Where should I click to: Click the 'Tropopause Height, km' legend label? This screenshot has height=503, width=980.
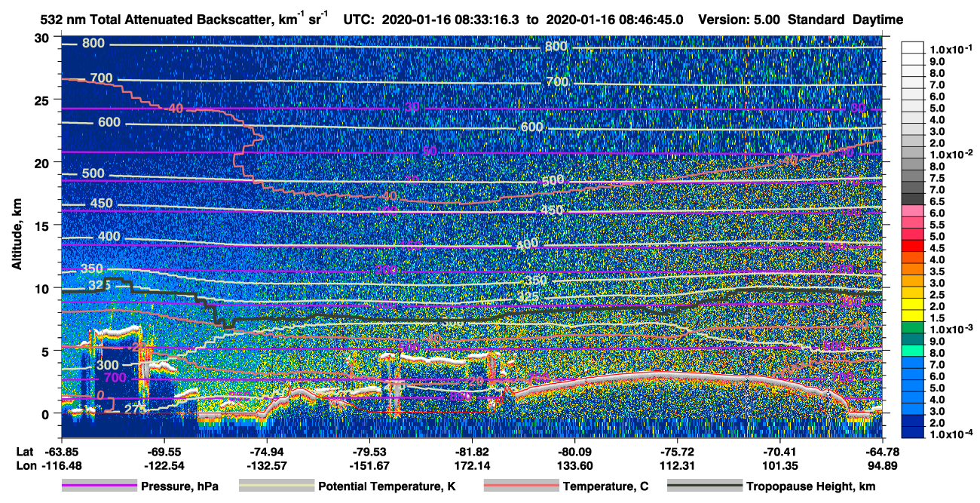pyautogui.click(x=811, y=486)
